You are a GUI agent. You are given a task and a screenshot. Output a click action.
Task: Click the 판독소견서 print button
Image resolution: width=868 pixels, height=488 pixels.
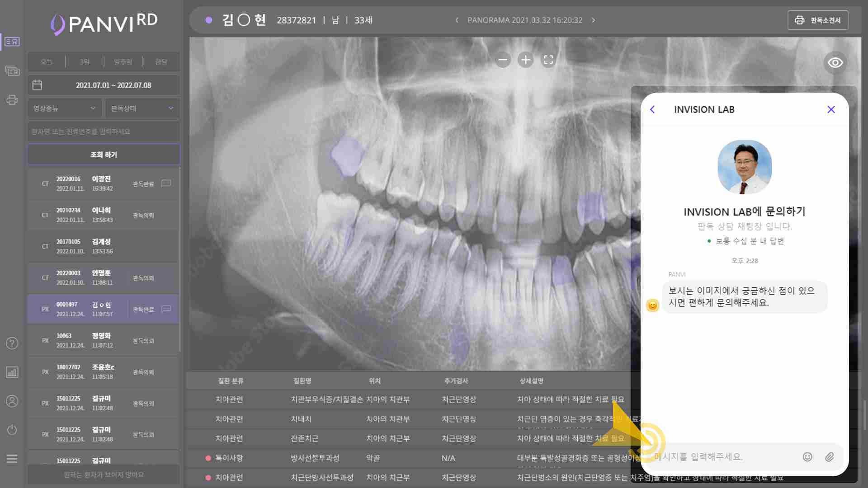(818, 20)
